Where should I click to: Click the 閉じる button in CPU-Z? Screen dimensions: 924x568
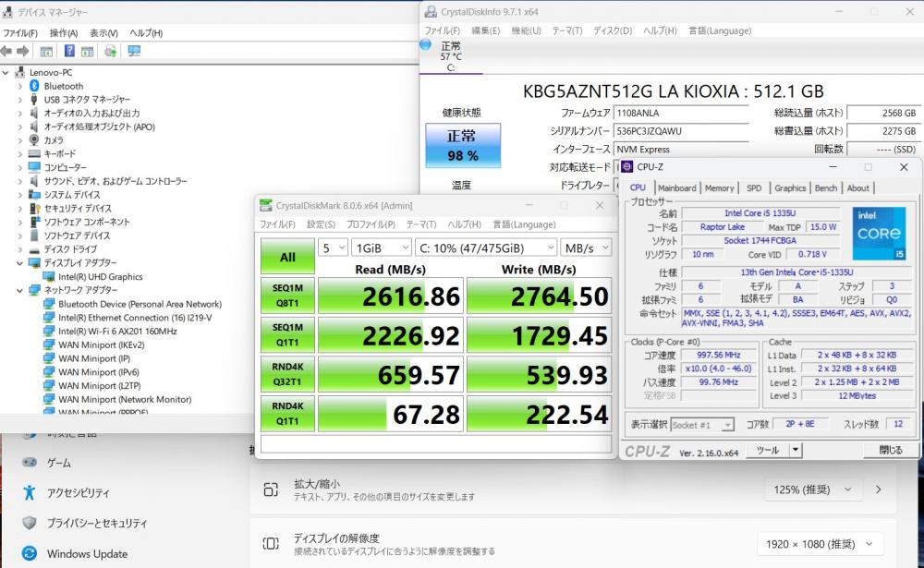tap(890, 450)
